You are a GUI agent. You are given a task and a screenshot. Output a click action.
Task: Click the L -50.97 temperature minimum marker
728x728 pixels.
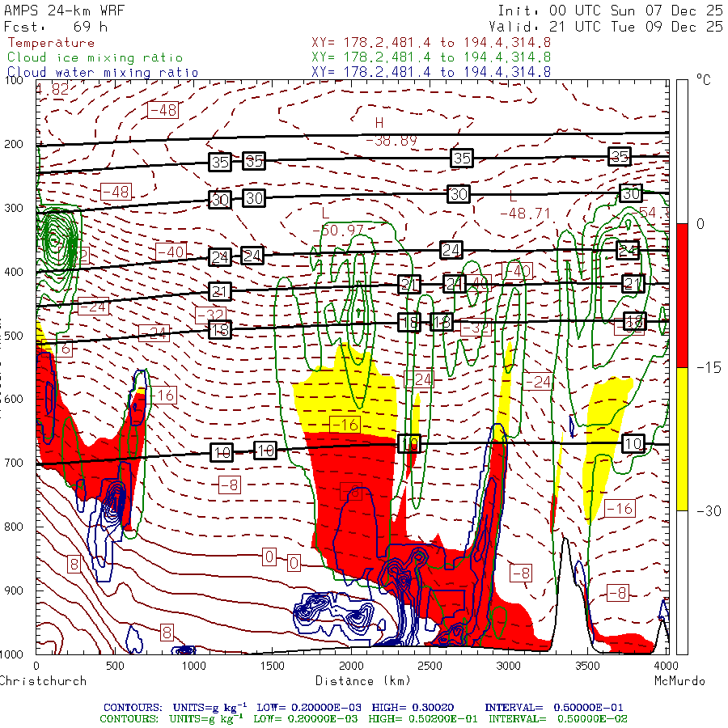[x=336, y=223]
